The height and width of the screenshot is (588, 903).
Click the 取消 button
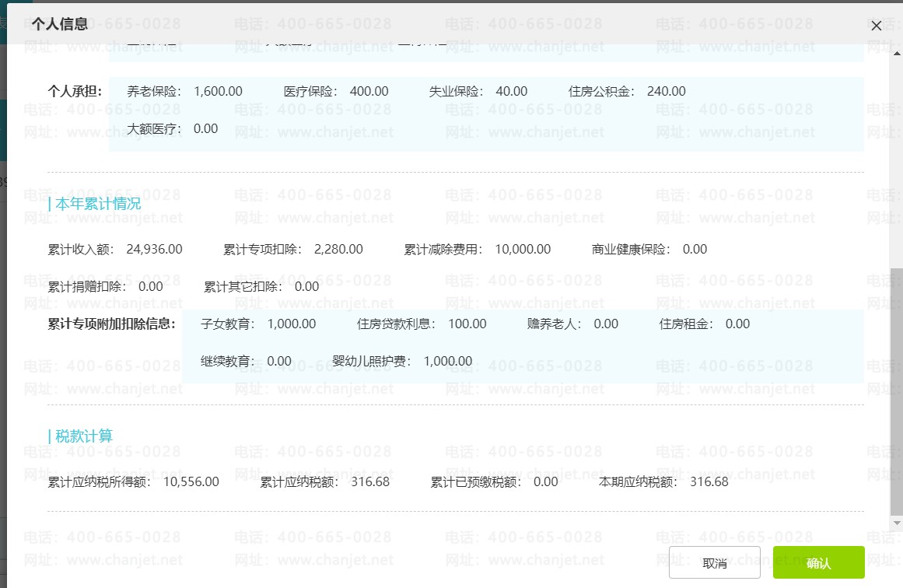click(x=714, y=563)
